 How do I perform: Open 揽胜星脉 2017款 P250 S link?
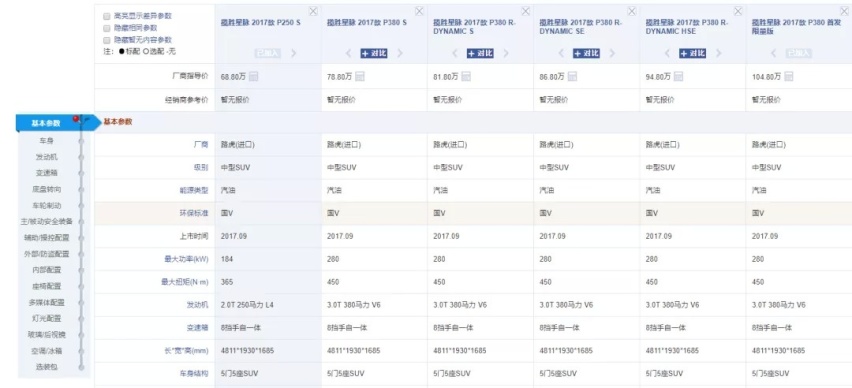pos(261,23)
